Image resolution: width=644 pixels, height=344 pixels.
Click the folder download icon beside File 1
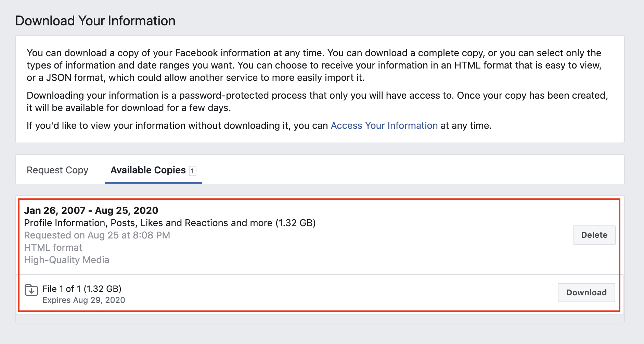point(31,290)
